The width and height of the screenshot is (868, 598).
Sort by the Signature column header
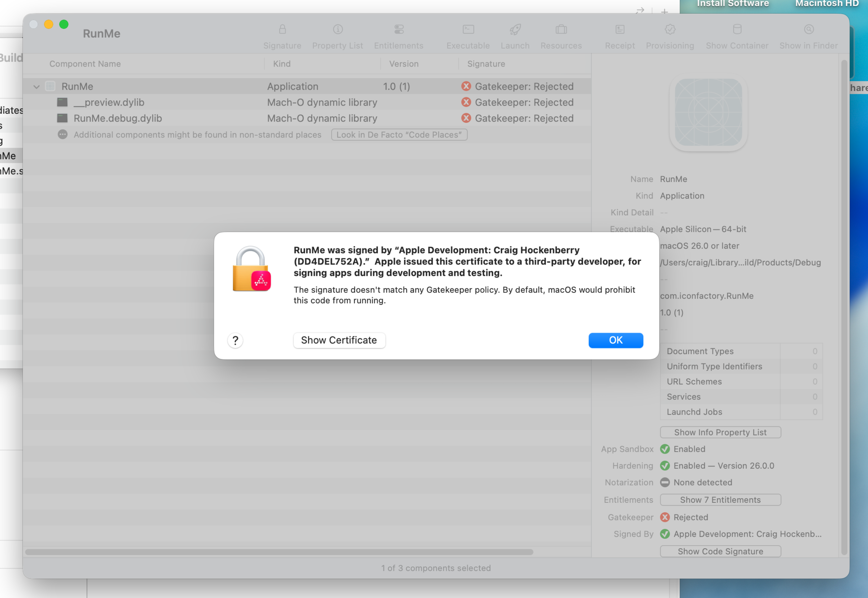(486, 64)
